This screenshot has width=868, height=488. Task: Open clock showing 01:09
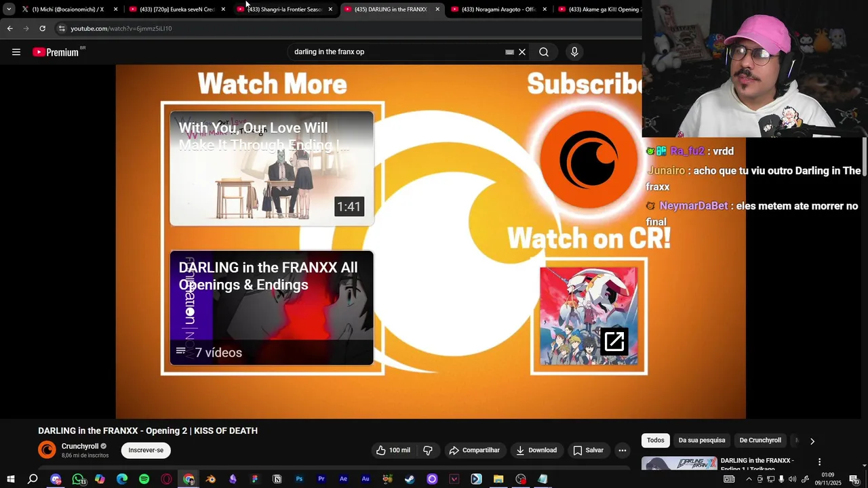tap(827, 479)
